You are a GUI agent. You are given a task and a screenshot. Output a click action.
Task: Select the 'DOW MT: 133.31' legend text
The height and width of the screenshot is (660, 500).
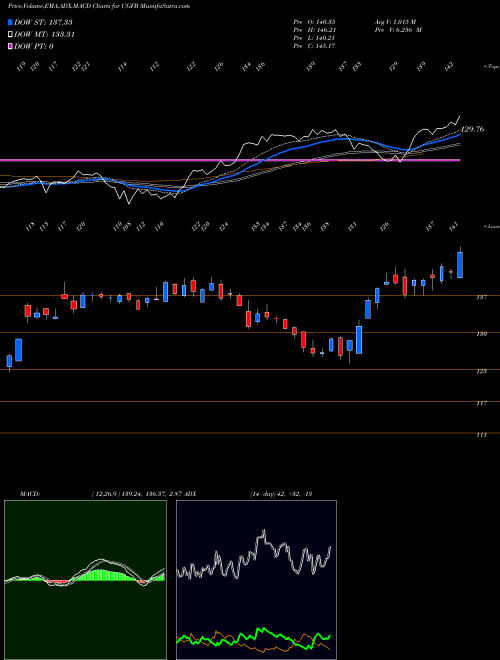[x=44, y=35]
